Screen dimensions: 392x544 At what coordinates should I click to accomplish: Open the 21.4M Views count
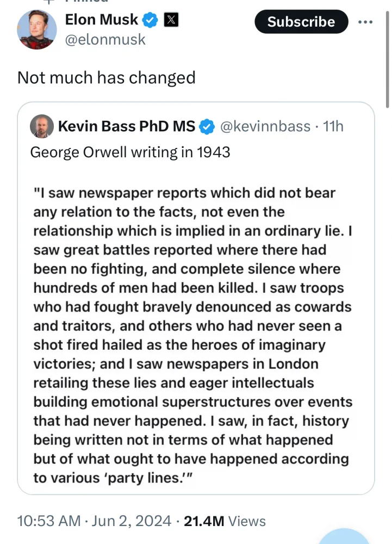coord(225,521)
